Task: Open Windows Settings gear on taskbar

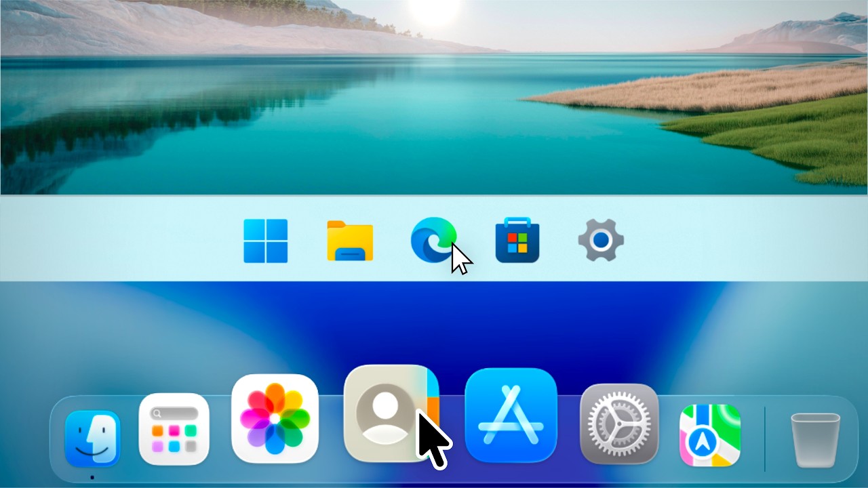Action: [x=601, y=240]
